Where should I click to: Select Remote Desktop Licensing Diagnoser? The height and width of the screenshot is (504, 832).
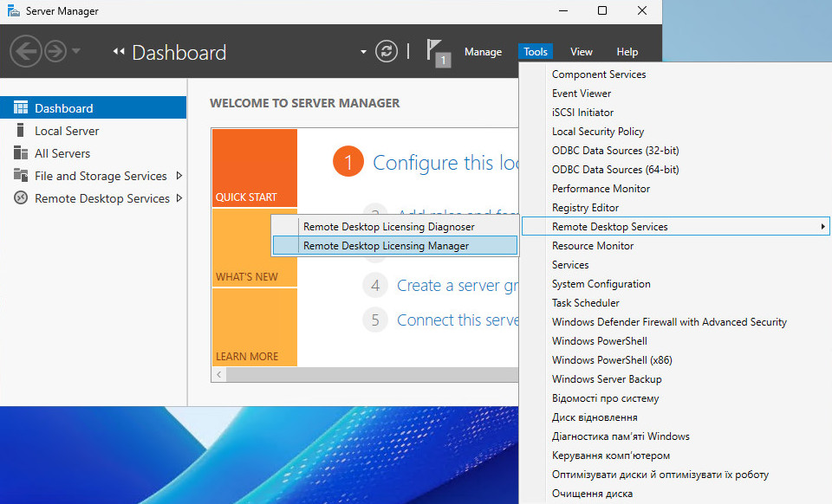click(395, 226)
